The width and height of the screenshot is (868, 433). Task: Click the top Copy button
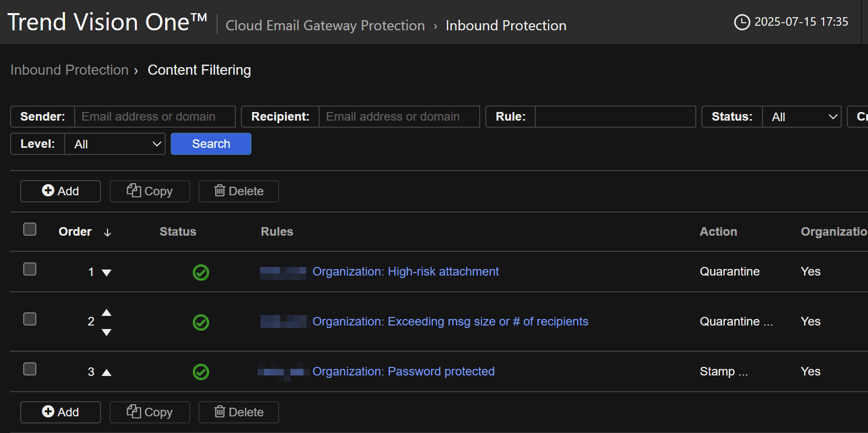(x=149, y=191)
